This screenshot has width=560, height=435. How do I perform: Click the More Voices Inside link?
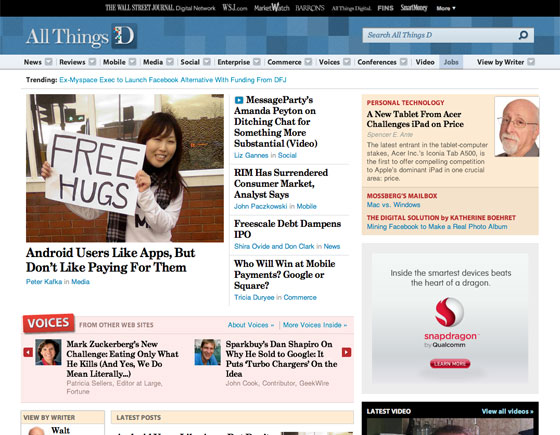click(315, 325)
